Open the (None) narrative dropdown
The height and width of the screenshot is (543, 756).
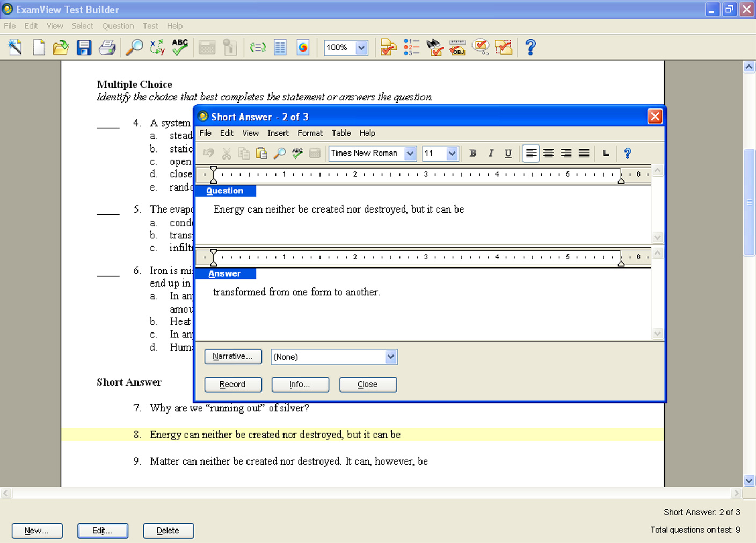point(391,357)
